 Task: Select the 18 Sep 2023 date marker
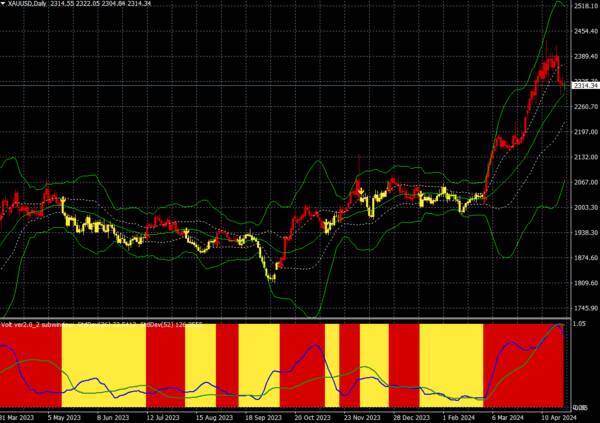263,416
